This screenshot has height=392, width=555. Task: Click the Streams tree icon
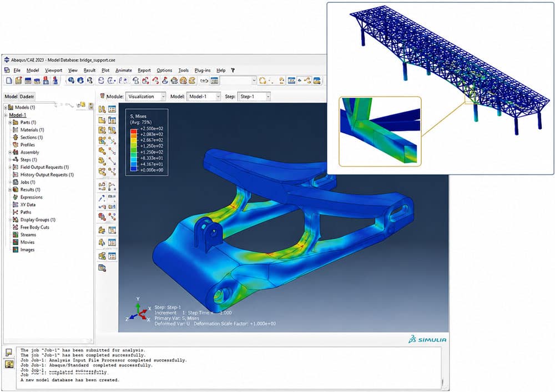click(x=16, y=235)
